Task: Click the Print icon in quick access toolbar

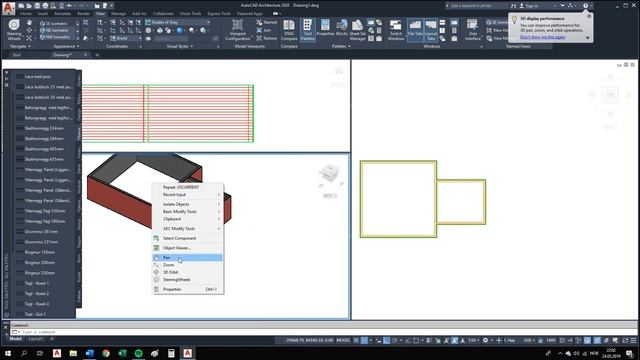Action: click(45, 6)
